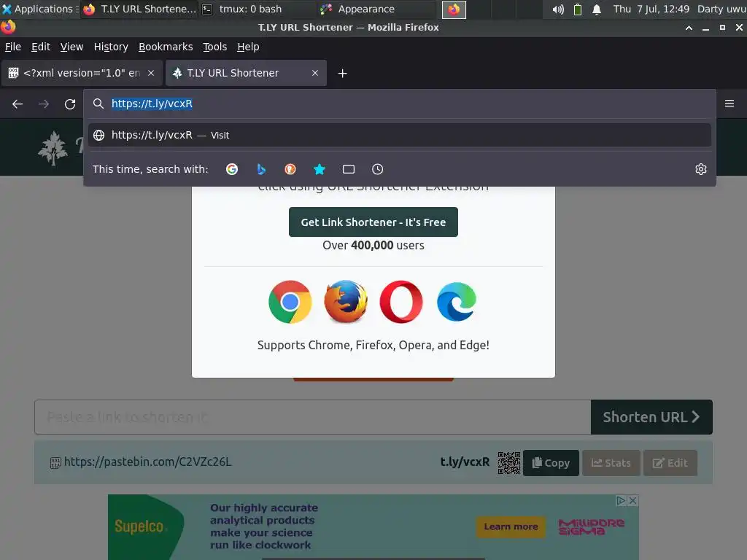747x560 pixels.
Task: Switch to T.LY URL Shortener taskbar entry
Action: click(139, 9)
